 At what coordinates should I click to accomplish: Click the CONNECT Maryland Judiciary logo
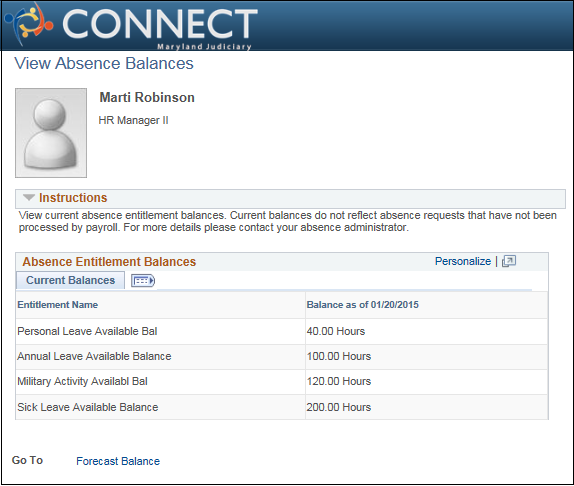pos(131,26)
